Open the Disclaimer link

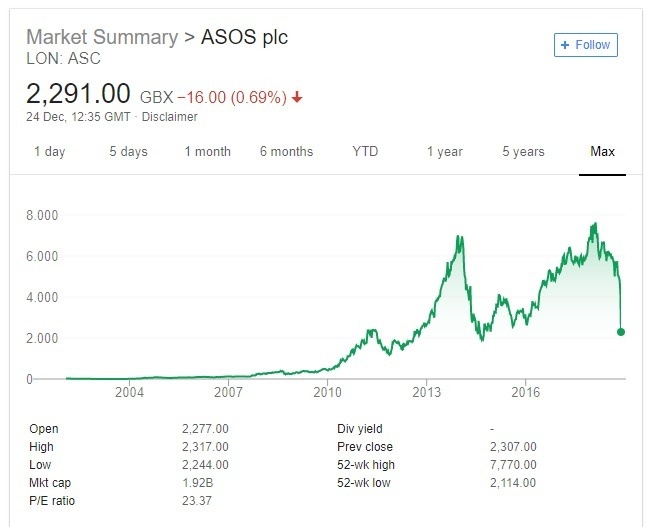coord(170,117)
